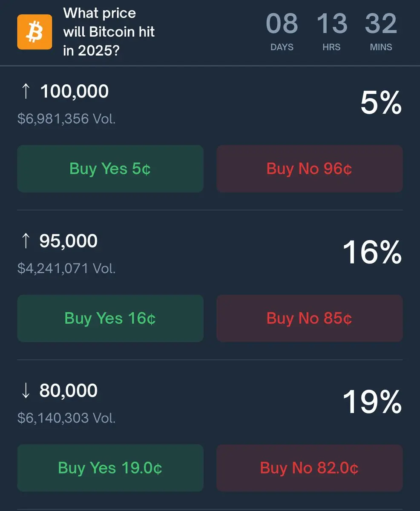
Task: Select the 80,000 price outcome label
Action: [69, 390]
